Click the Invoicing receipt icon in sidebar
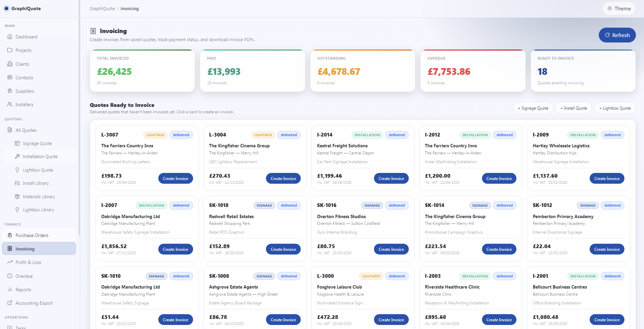644x329 pixels. [x=10, y=249]
